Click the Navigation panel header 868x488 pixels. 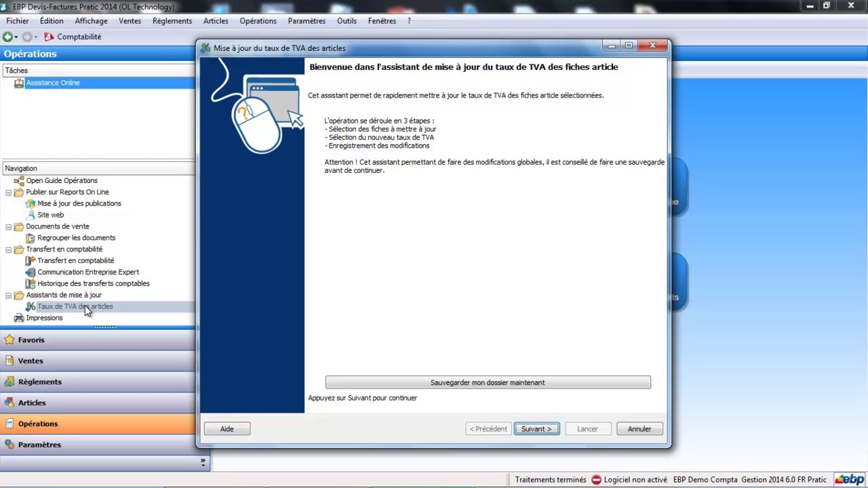pos(98,169)
